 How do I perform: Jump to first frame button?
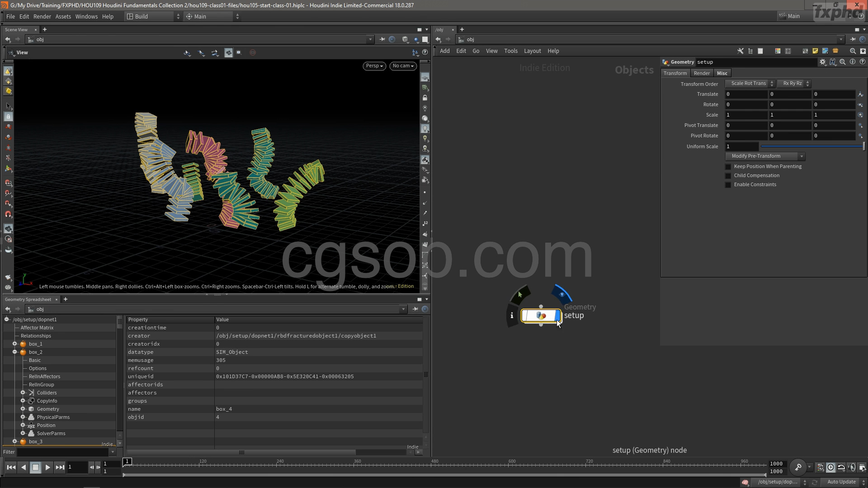click(11, 468)
